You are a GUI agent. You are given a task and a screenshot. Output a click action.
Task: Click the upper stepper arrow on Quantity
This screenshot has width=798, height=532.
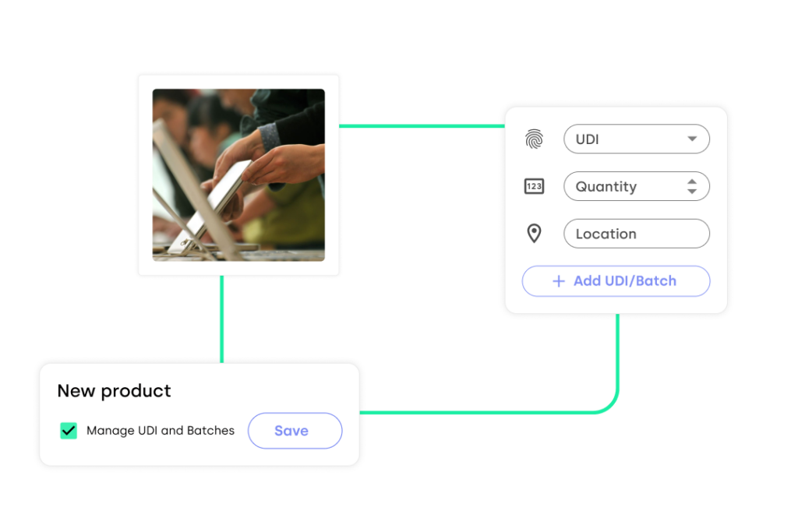click(691, 181)
